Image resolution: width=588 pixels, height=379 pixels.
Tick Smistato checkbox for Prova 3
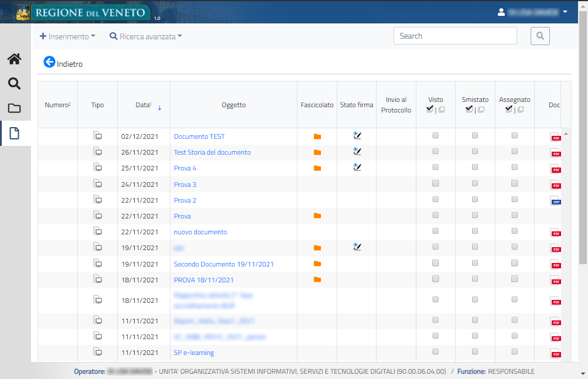475,183
